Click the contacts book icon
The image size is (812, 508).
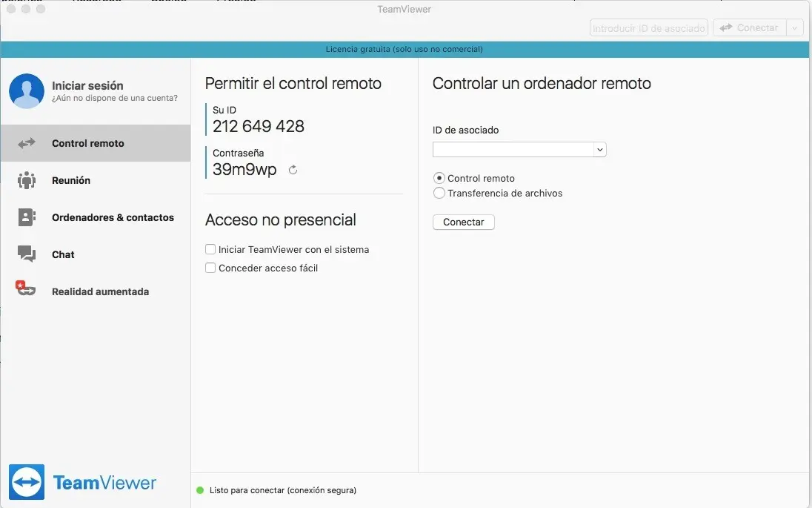tap(27, 217)
